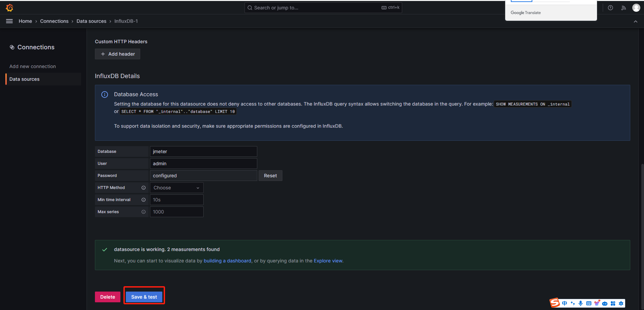Click the Connections sidebar heading
This screenshot has width=644, height=310.
[x=36, y=47]
